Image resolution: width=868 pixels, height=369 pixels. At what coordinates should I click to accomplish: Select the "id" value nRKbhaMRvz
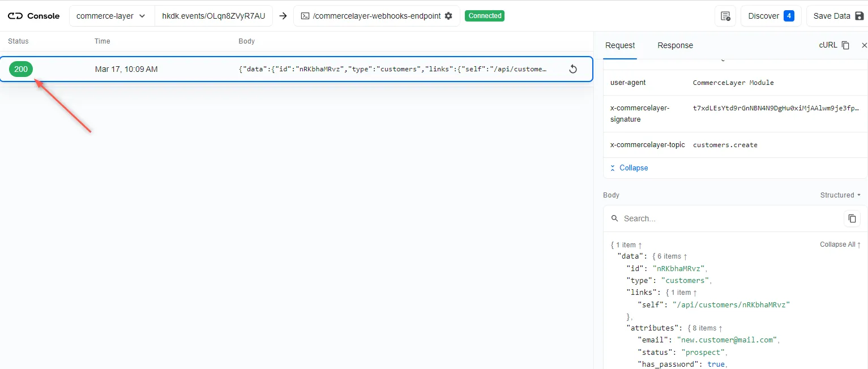679,269
